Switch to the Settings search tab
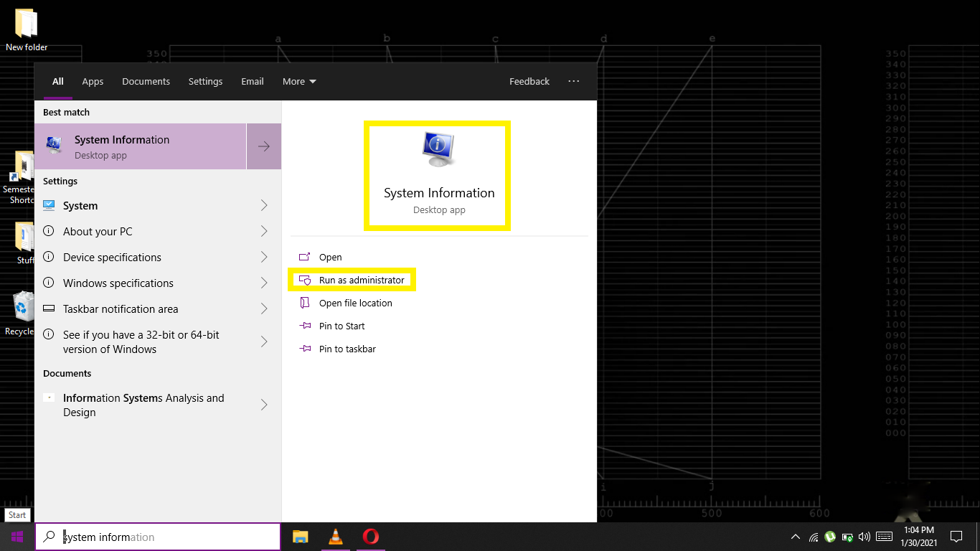The image size is (980, 551). (x=205, y=81)
